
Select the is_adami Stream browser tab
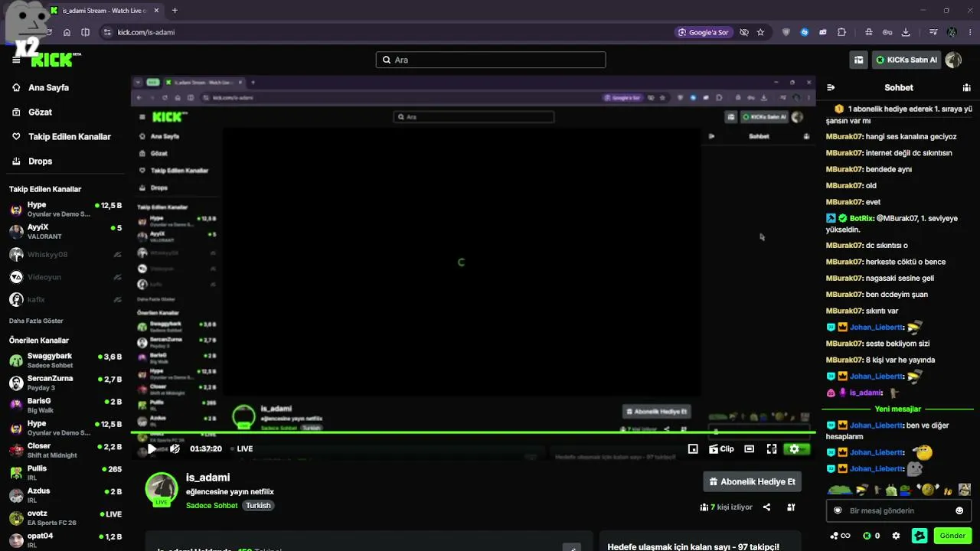click(105, 11)
